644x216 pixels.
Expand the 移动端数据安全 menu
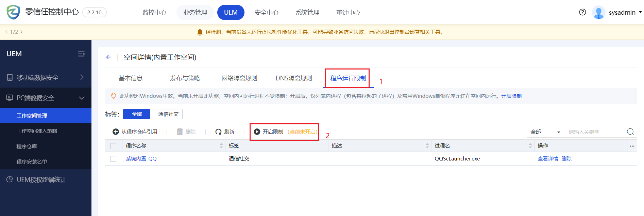point(46,77)
